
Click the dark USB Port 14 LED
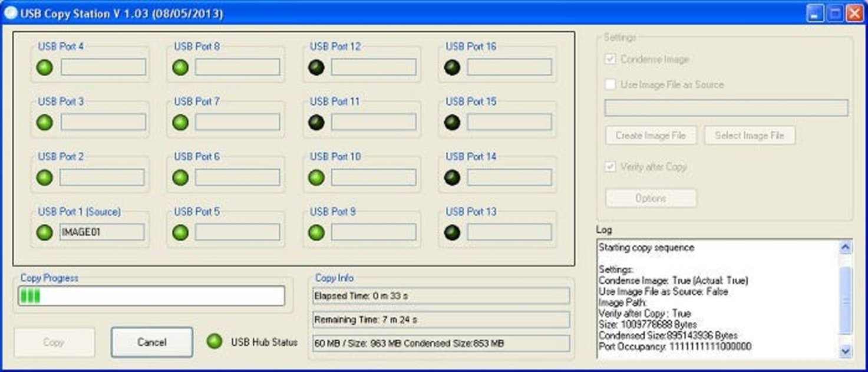tap(452, 177)
